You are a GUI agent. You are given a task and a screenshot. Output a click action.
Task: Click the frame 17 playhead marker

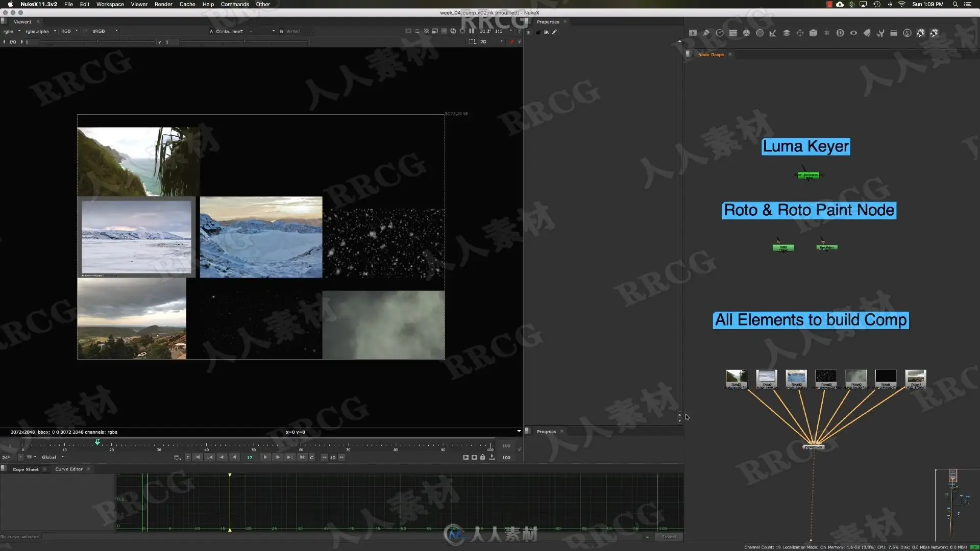click(97, 442)
